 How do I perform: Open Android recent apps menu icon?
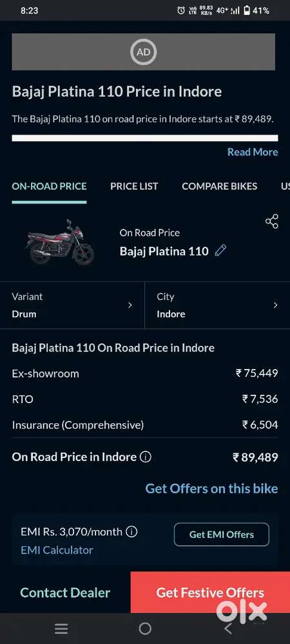(62, 629)
